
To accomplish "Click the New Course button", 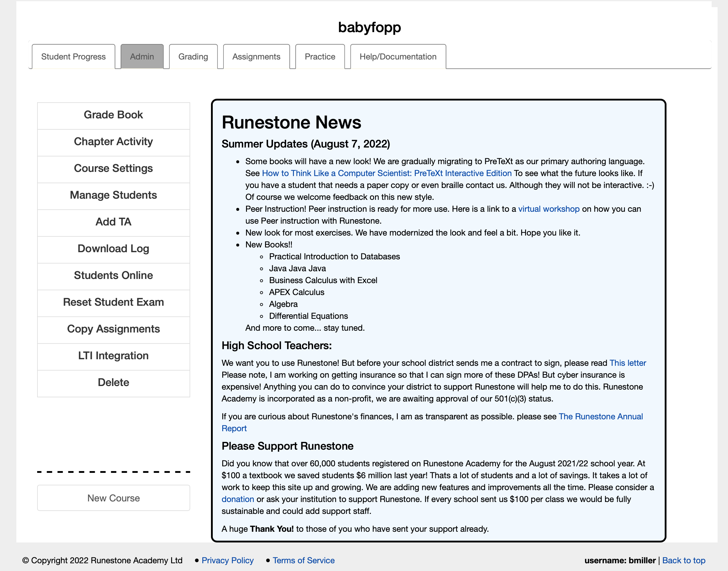I will pyautogui.click(x=114, y=498).
